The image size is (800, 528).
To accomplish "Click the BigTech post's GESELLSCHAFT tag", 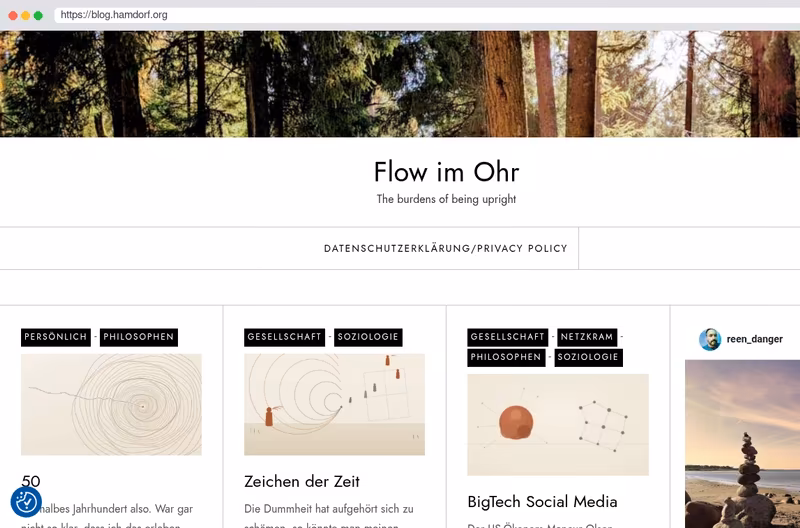I will click(508, 337).
